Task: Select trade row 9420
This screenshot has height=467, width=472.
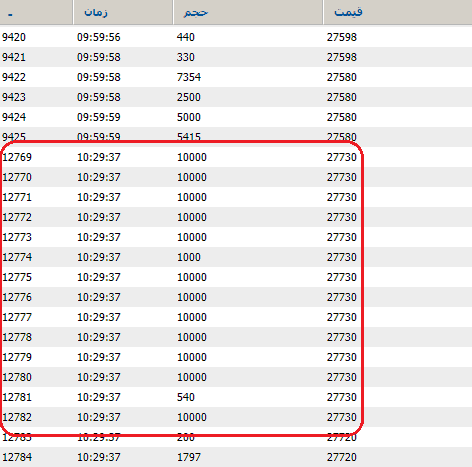Action: pos(236,37)
